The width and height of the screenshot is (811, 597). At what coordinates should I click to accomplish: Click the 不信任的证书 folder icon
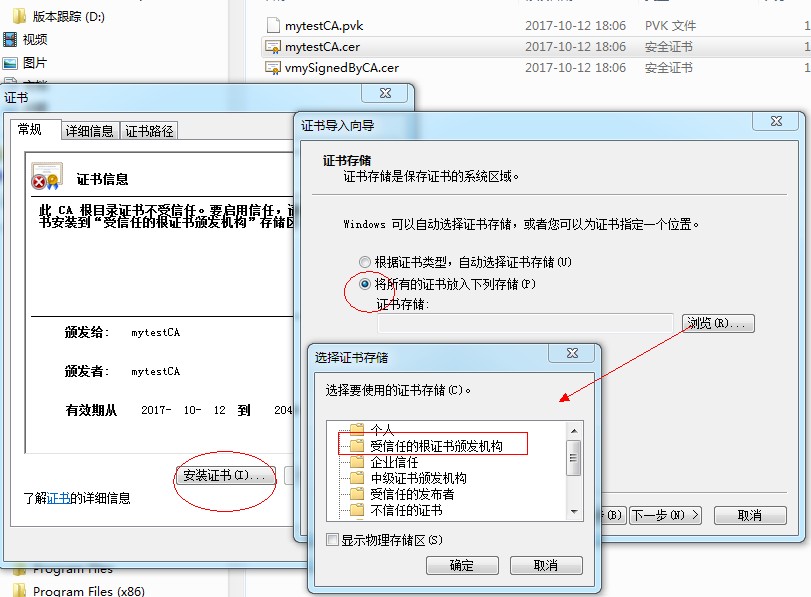(x=357, y=510)
